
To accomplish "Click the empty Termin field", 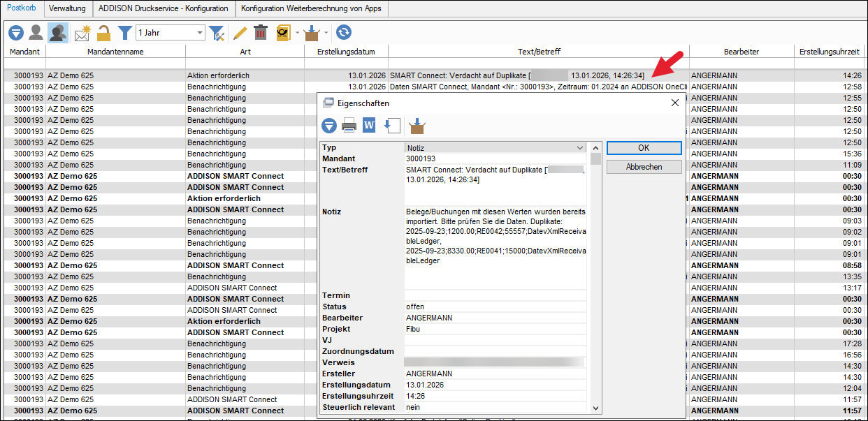I will [x=495, y=295].
